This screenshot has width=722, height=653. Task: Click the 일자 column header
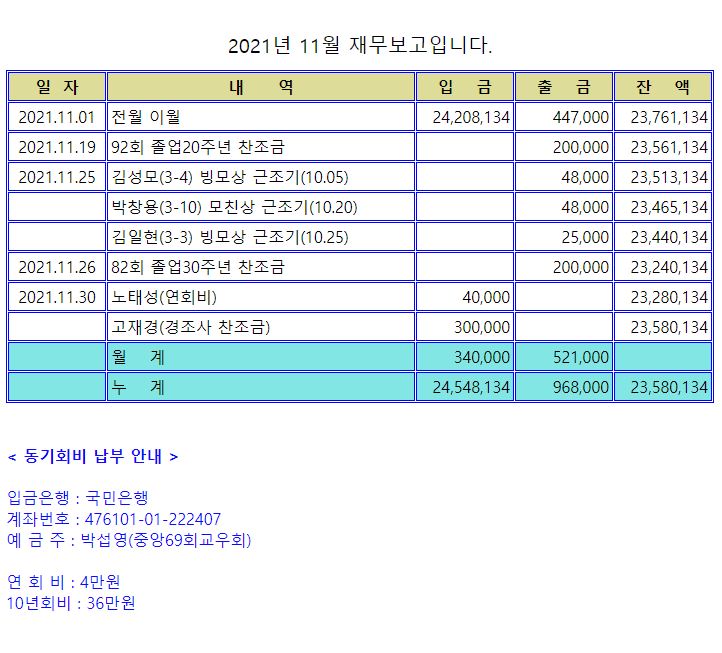[x=56, y=87]
